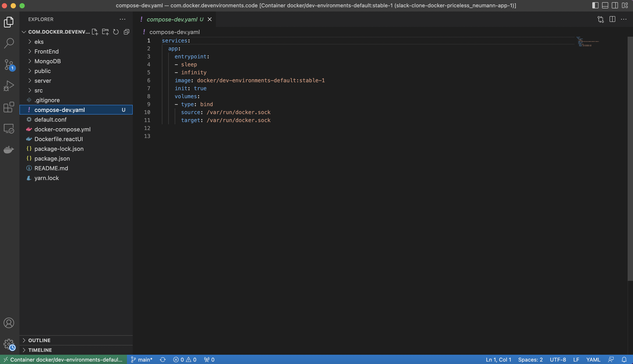Split the editor to the right
633x364 pixels.
[612, 19]
